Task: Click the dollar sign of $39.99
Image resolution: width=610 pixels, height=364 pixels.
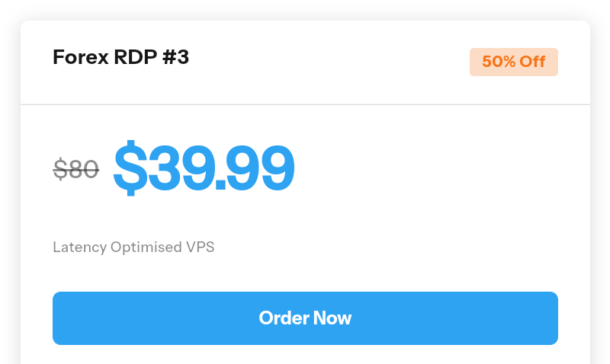Action: [x=130, y=168]
